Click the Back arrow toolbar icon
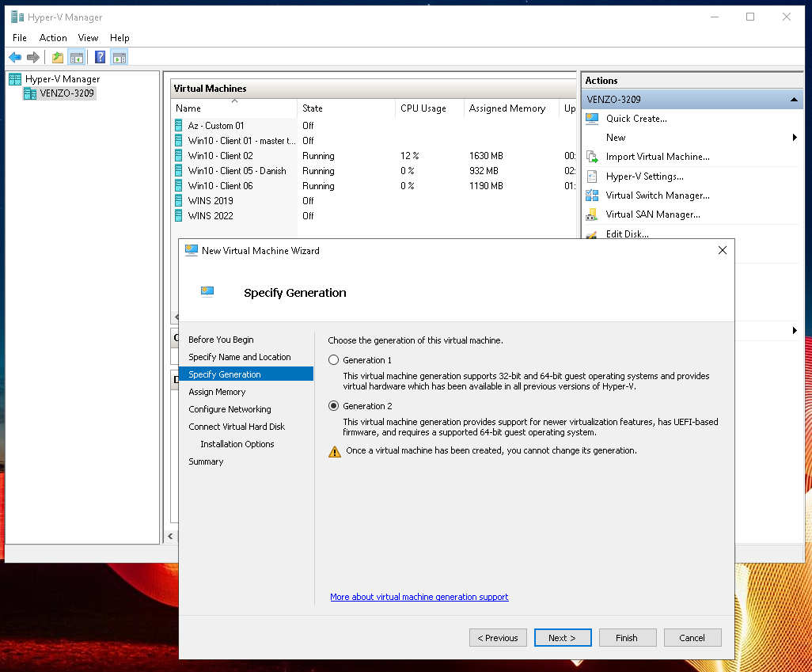The height and width of the screenshot is (672, 812). (15, 58)
